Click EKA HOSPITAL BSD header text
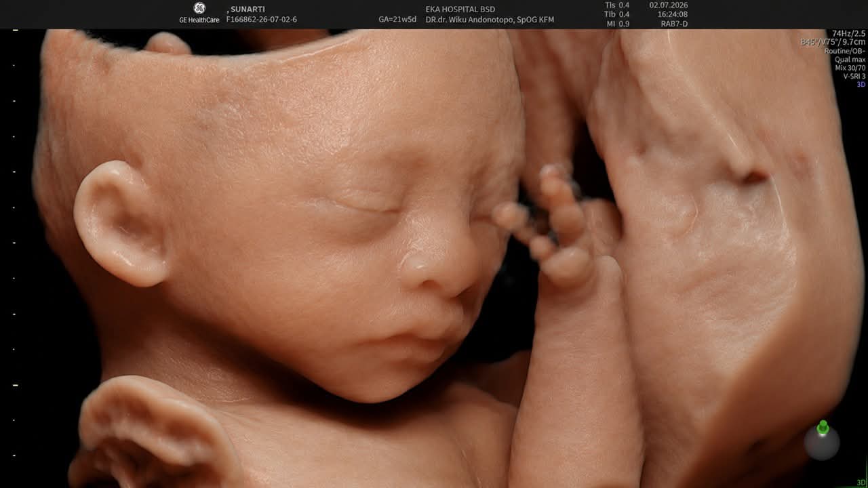 460,9
